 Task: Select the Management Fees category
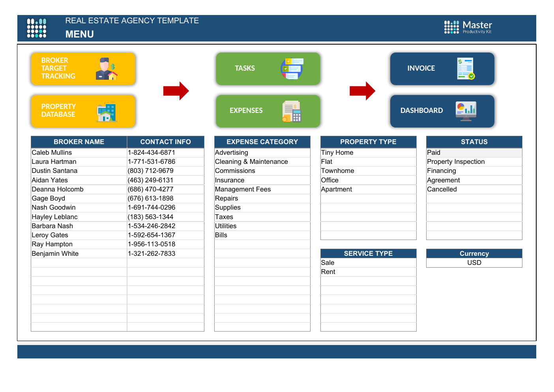pos(262,189)
